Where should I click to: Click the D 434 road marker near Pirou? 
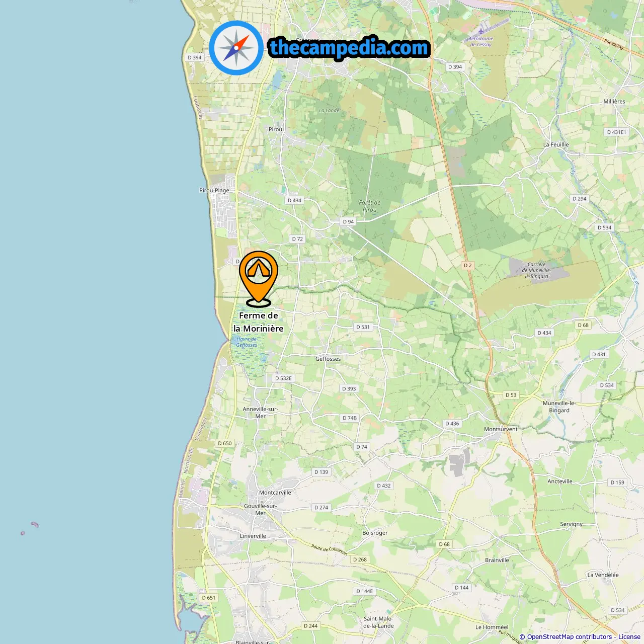pyautogui.click(x=294, y=200)
